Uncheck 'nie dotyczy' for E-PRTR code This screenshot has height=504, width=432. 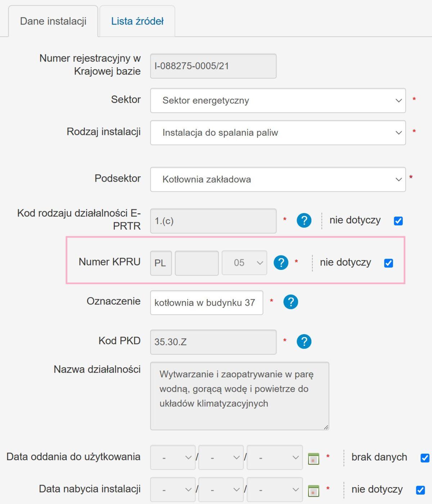(x=398, y=221)
